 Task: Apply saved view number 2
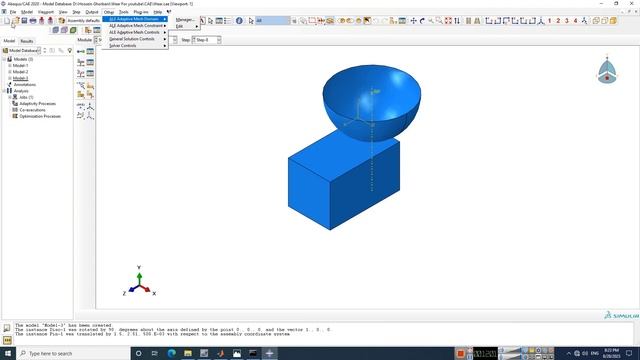pyautogui.click(x=558, y=20)
